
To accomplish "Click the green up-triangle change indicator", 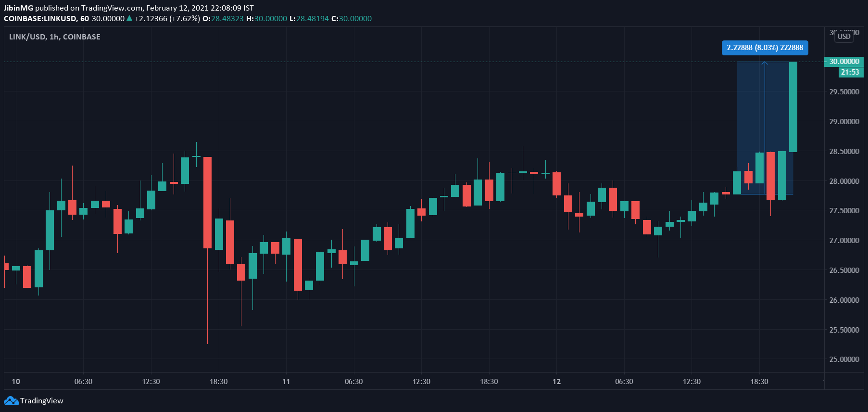I will click(x=129, y=18).
